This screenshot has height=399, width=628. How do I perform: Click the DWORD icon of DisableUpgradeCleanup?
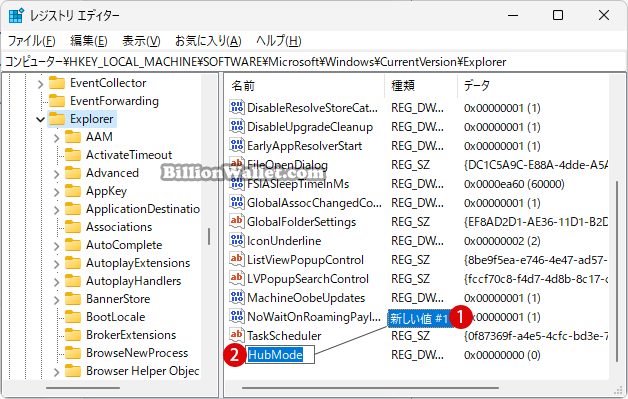[237, 127]
